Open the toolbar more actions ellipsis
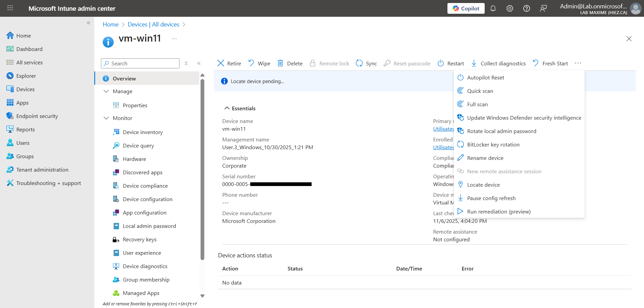Screen dimensions: 644x308 coord(578,63)
